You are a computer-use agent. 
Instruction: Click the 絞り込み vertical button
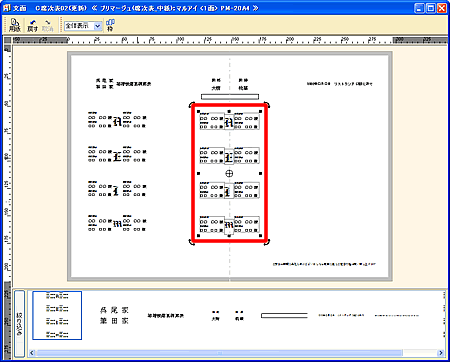(19, 323)
